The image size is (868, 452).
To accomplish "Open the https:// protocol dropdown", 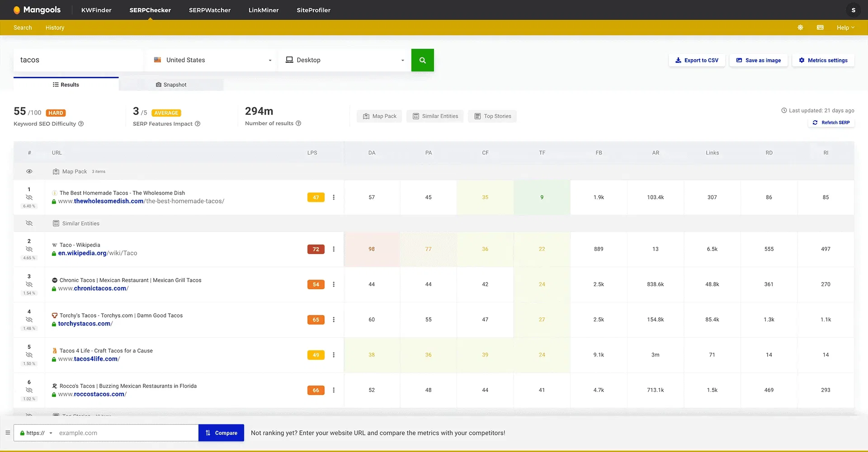I will (x=36, y=433).
